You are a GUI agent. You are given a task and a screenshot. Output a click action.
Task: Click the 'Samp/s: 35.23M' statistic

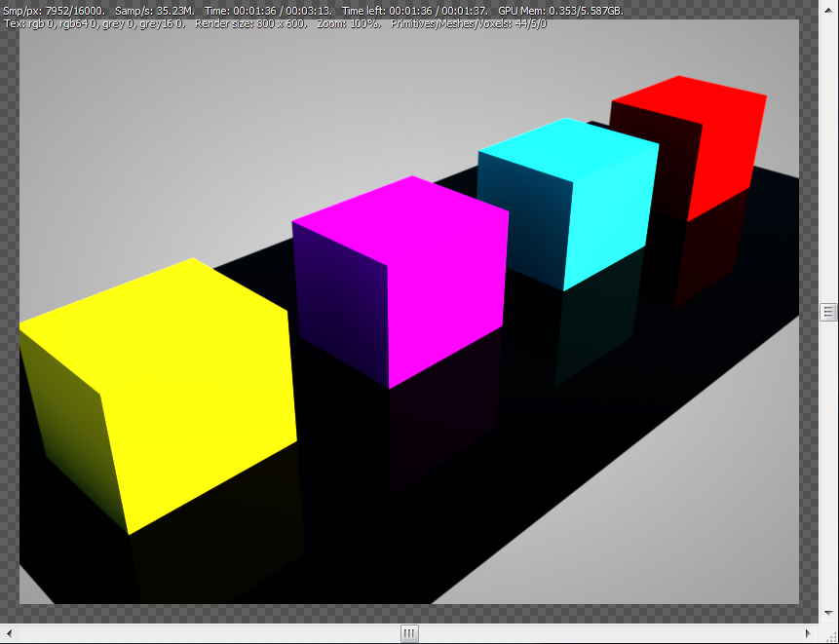[x=155, y=11]
